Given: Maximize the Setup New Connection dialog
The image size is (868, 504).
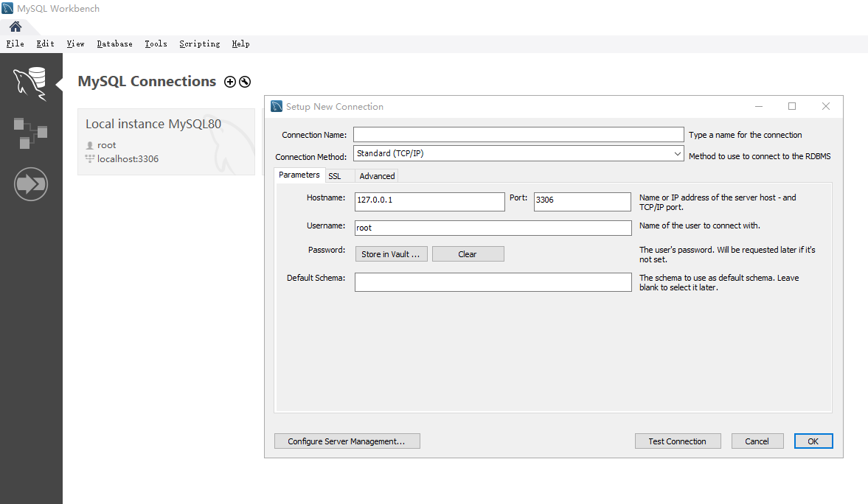Looking at the screenshot, I should 792,106.
